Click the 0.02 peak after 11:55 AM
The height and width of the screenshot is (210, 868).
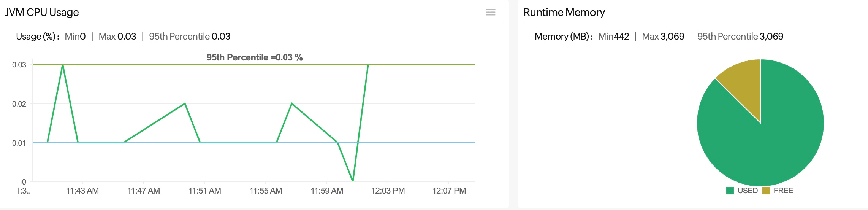point(291,103)
